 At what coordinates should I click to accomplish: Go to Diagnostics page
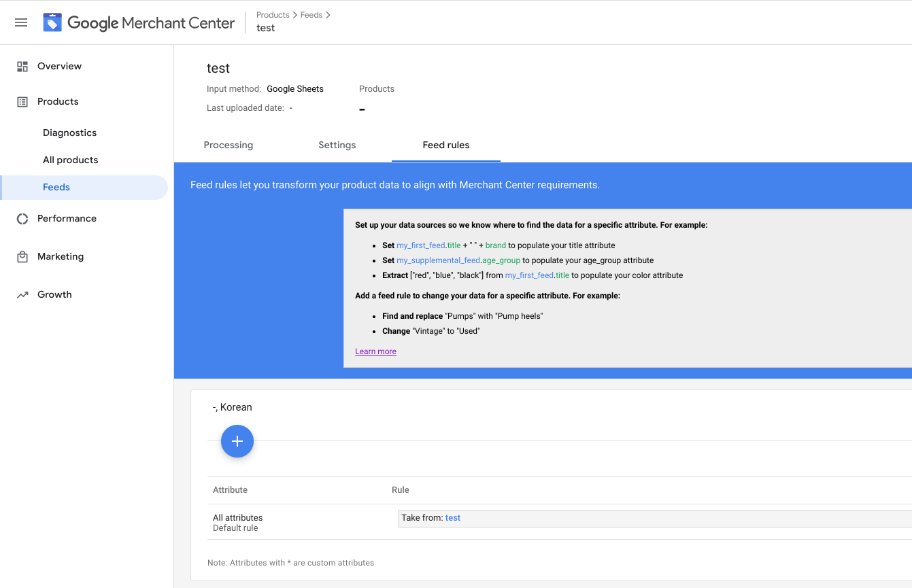[69, 133]
